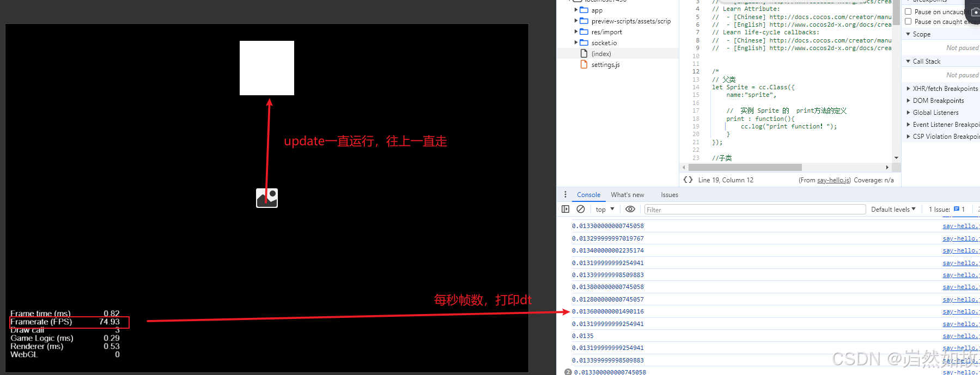Click code editor scroll-right arrow

point(887,167)
